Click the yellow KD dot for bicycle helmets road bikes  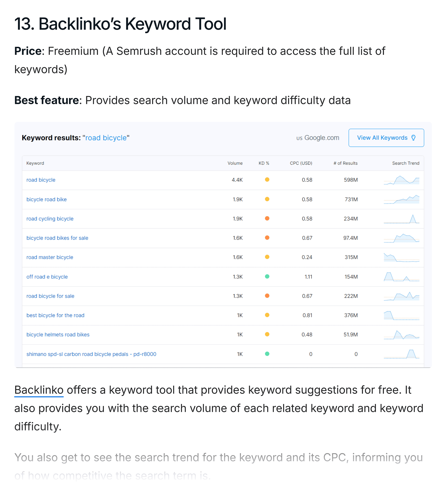click(267, 334)
